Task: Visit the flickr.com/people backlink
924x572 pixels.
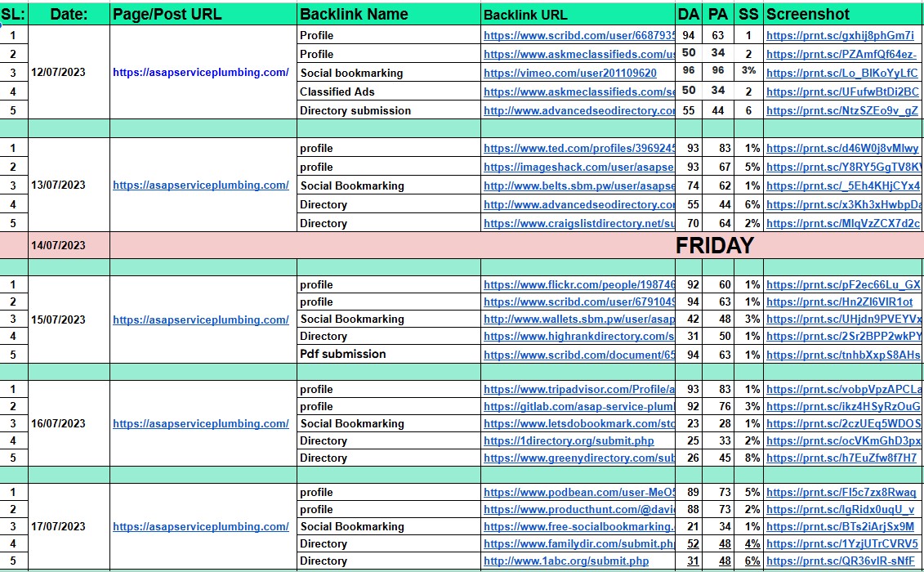Action: (x=578, y=285)
